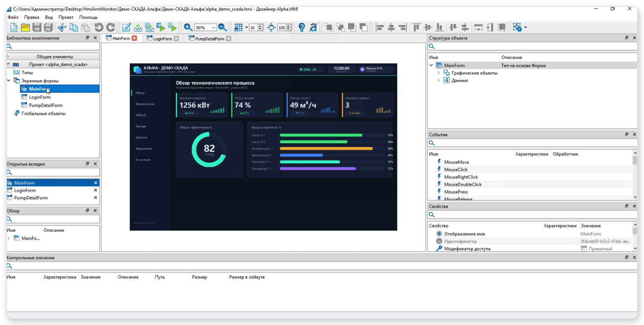Click the New file icon in toolbar

tap(14, 27)
